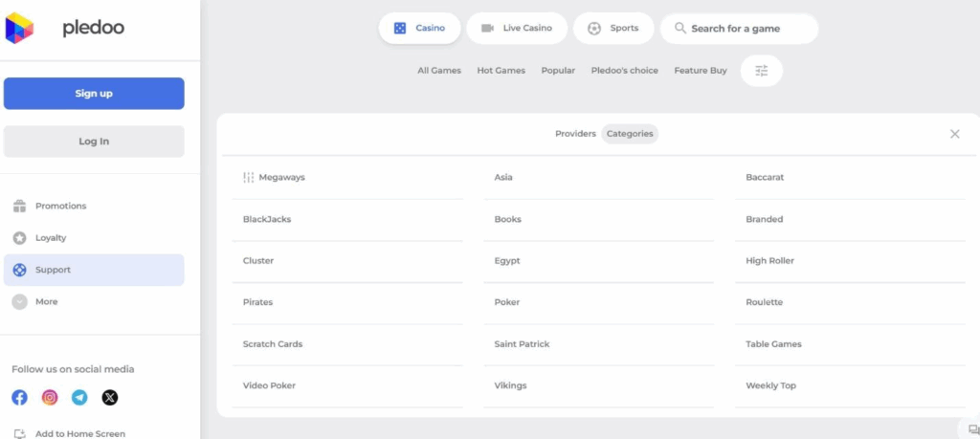Open the Promotions sidebar item
The width and height of the screenshot is (980, 439).
tap(60, 206)
